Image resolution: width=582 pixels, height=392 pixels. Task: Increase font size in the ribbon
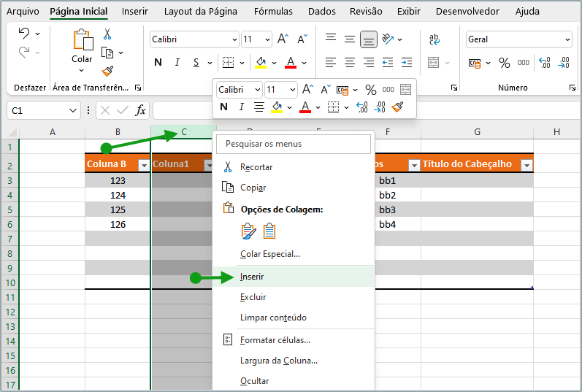[283, 39]
